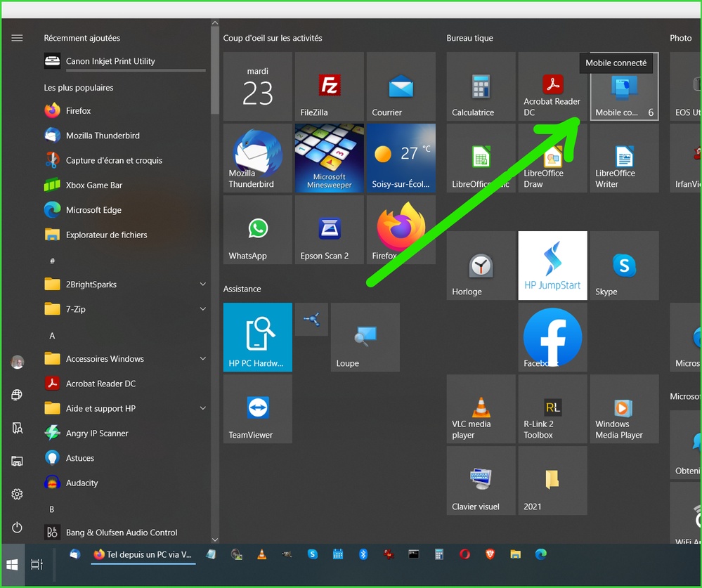Open the Mobile connecté tile

pos(624,86)
